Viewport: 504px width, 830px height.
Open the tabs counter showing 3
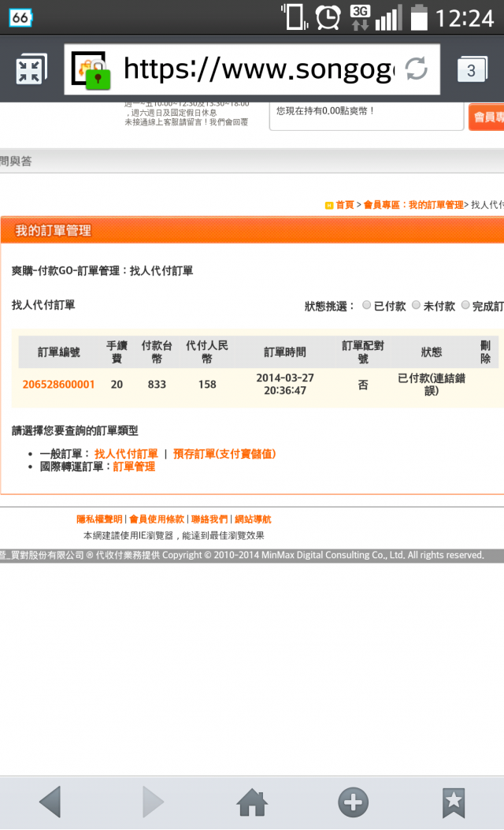471,69
